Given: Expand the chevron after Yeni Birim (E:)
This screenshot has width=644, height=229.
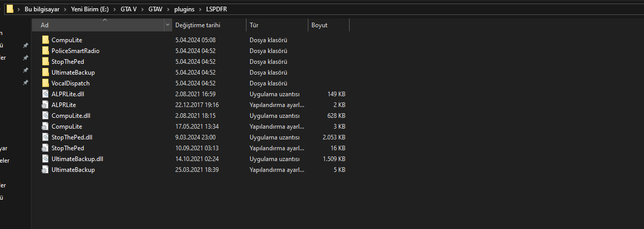Looking at the screenshot, I should pyautogui.click(x=113, y=9).
